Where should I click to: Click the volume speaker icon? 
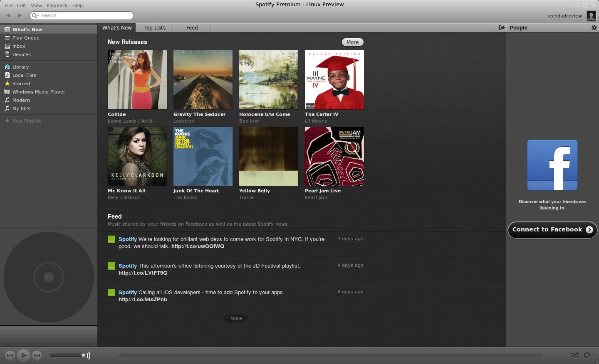point(88,355)
